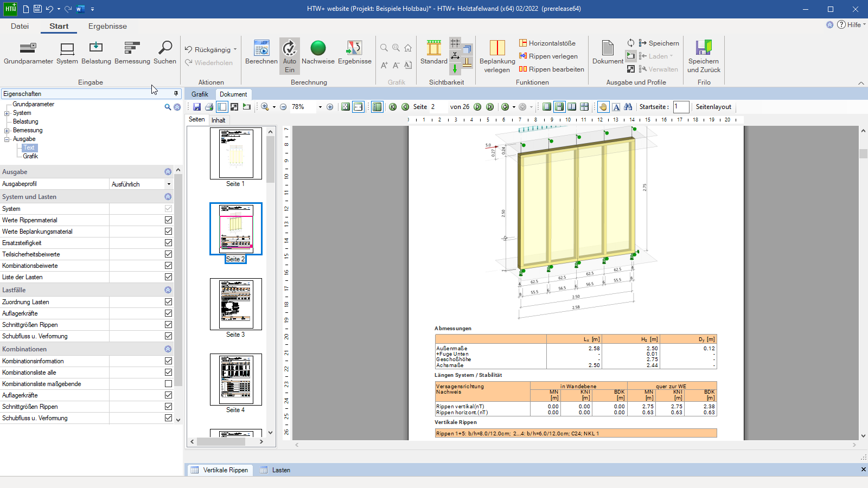
Task: Select the Inhalt tab in page panel
Action: (219, 120)
